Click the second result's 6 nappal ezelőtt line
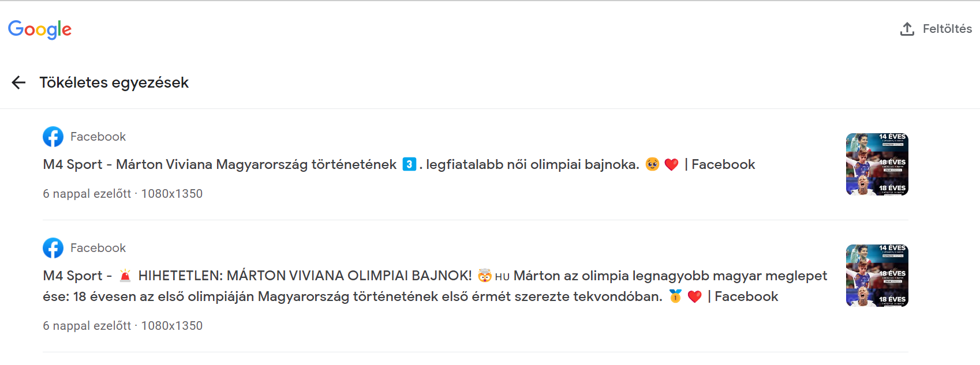This screenshot has width=980, height=365. pos(123,326)
